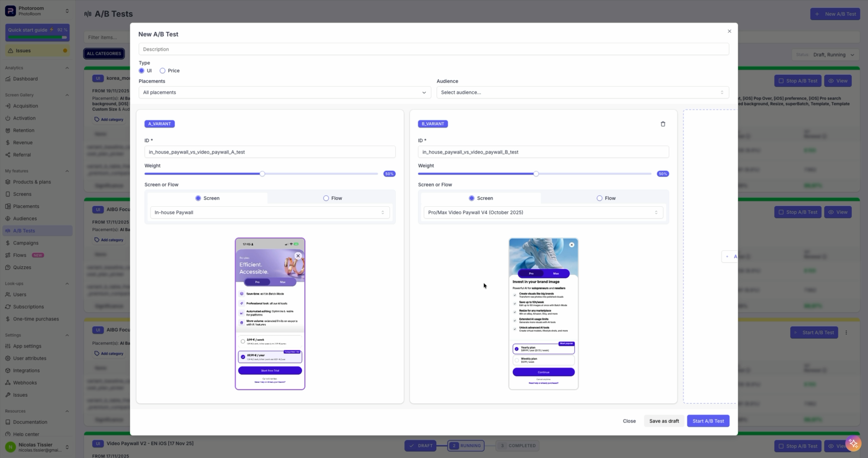Open the Select audience dropdown
The width and height of the screenshot is (868, 458).
pyautogui.click(x=582, y=92)
